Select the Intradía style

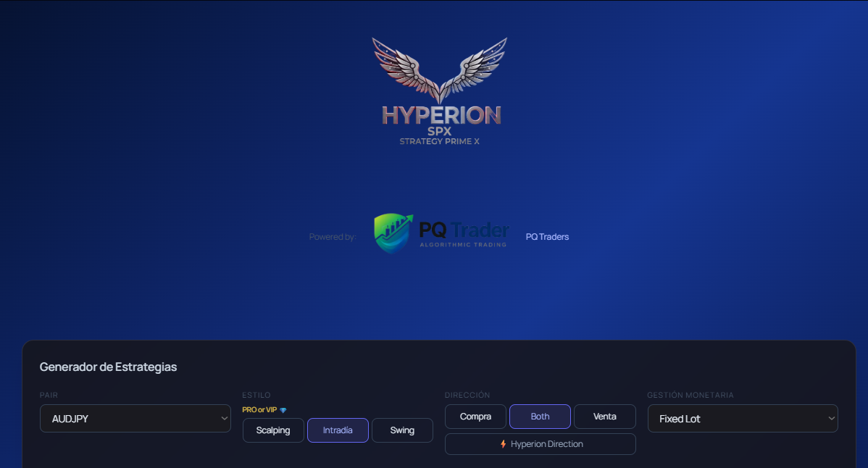[x=338, y=430]
